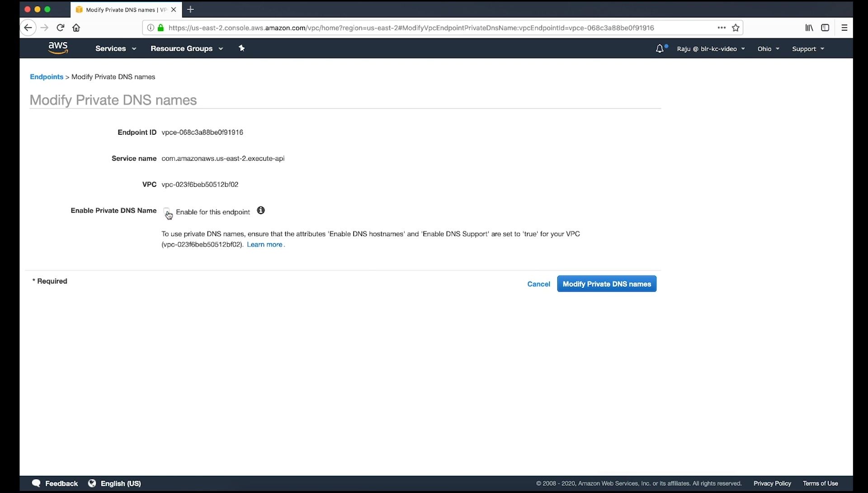This screenshot has height=493, width=868.
Task: Go back using the browser back arrow
Action: coord(28,28)
